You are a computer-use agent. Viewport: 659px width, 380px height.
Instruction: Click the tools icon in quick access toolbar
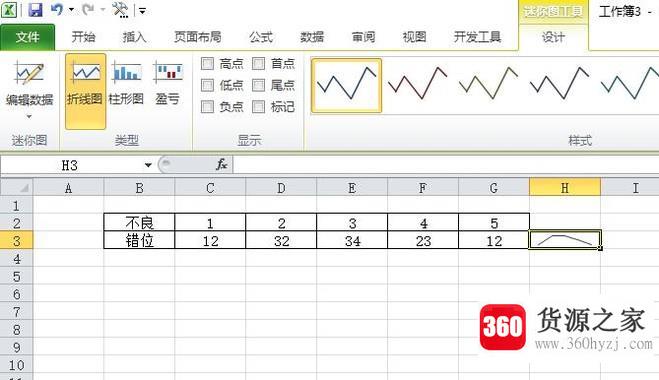(120, 10)
